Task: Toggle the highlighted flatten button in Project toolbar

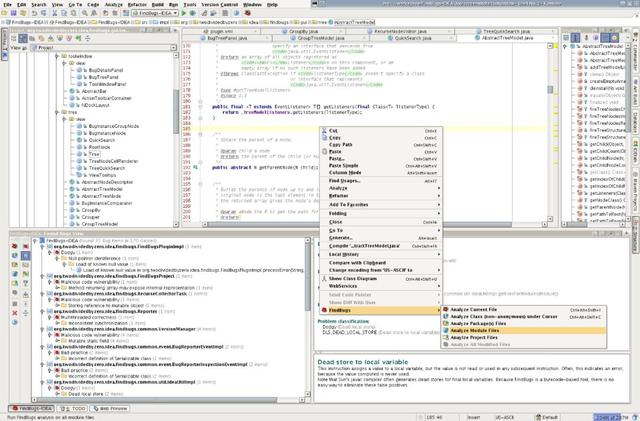Action: (x=23, y=38)
